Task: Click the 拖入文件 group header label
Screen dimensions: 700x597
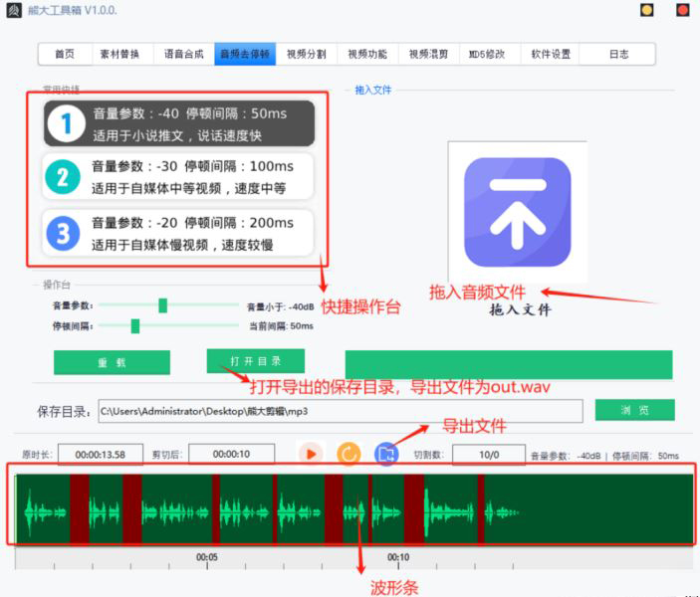Action: click(372, 91)
